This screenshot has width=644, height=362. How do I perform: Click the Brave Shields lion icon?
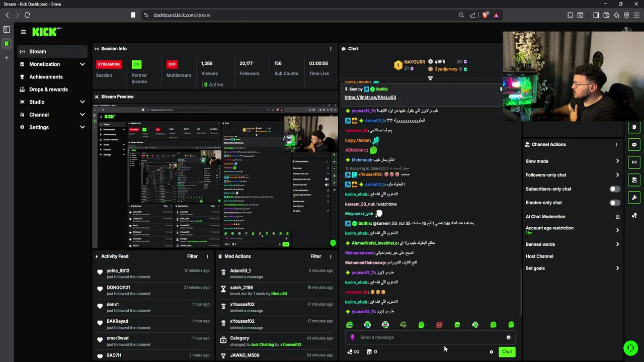(485, 15)
